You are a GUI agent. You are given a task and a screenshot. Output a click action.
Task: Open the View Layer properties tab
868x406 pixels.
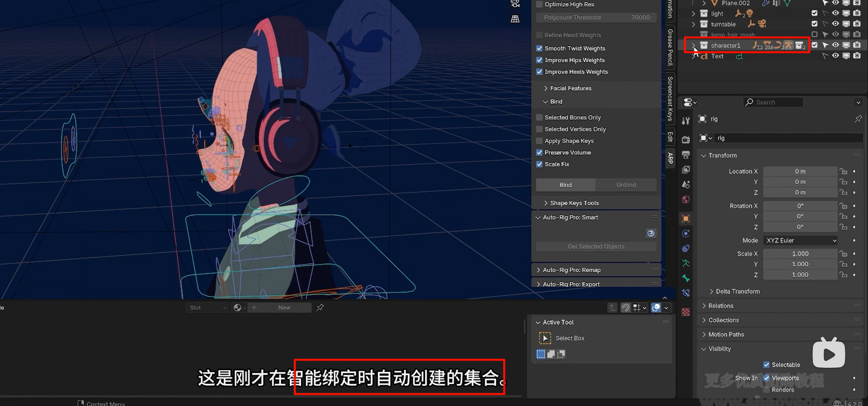click(x=686, y=170)
